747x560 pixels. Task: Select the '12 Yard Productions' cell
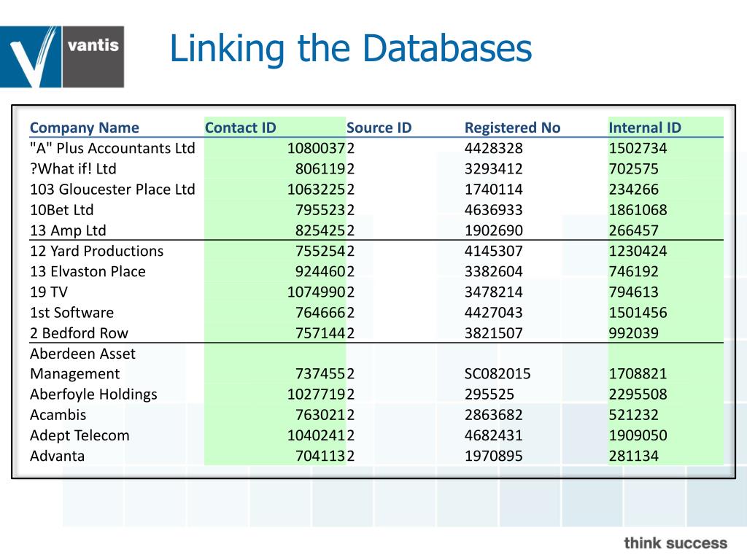pos(96,251)
